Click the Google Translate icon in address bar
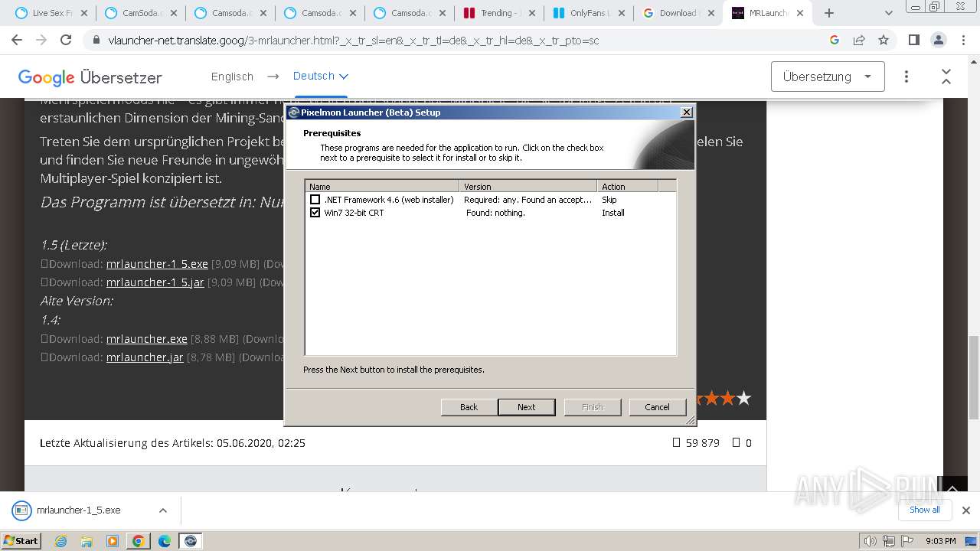The image size is (980, 551). (835, 41)
